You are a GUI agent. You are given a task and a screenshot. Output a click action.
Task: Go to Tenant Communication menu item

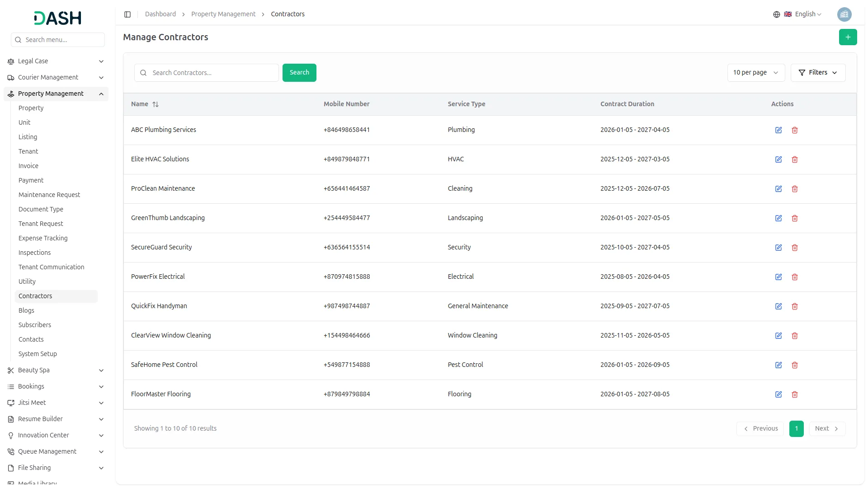pos(52,267)
